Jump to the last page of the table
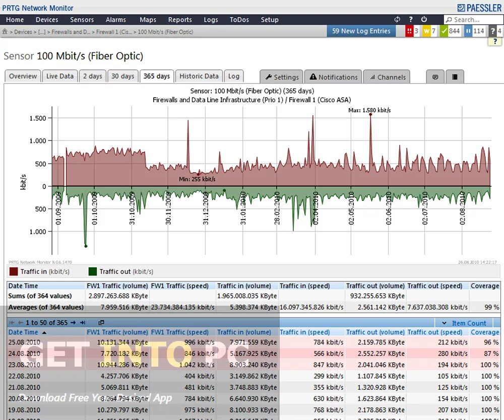Viewport: 504px width, 420px height. coord(83,322)
